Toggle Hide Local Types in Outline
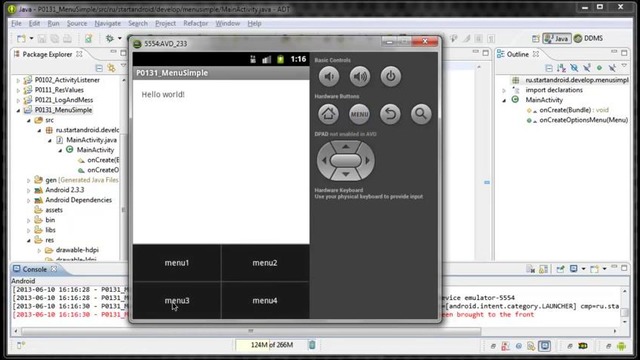 click(612, 68)
